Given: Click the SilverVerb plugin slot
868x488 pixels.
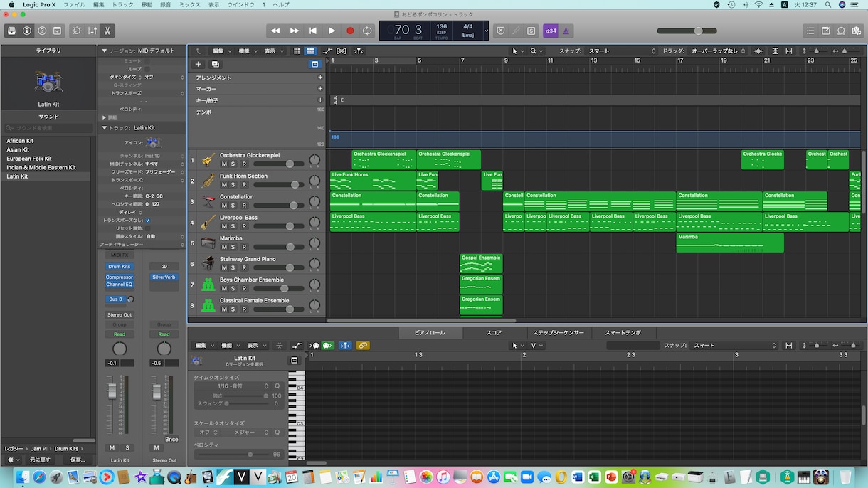Looking at the screenshot, I should pos(164,277).
